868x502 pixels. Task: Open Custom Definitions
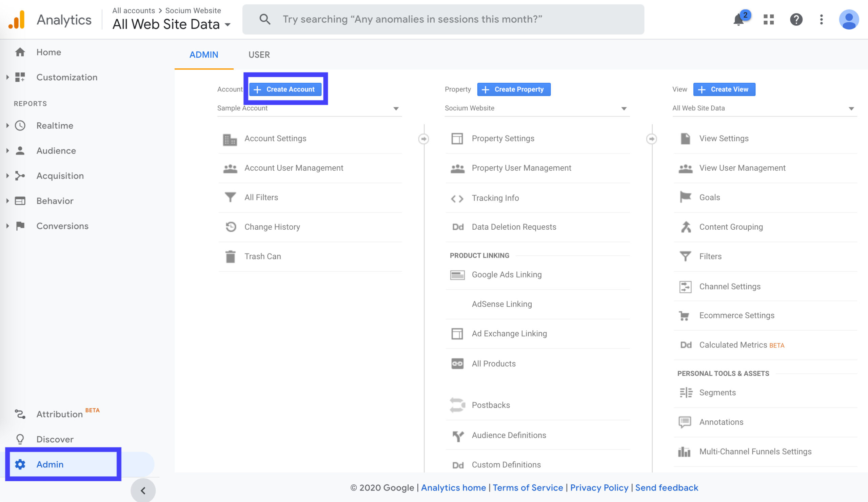click(506, 465)
